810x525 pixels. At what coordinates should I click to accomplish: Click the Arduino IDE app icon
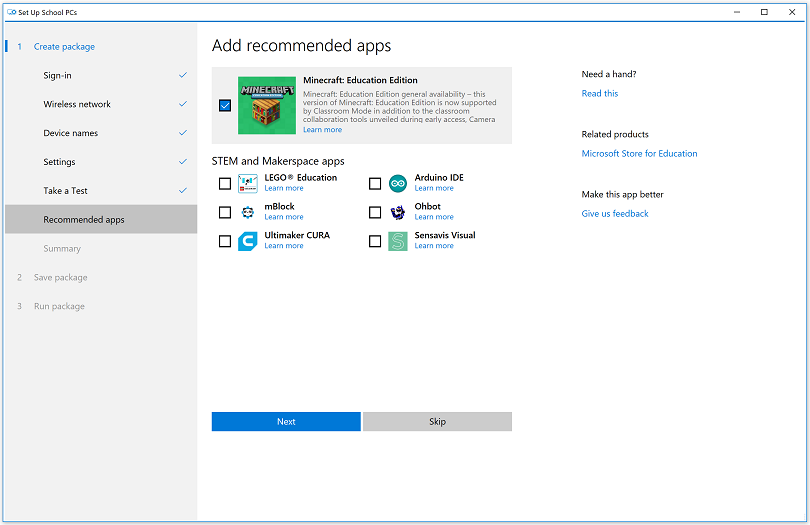pos(398,183)
